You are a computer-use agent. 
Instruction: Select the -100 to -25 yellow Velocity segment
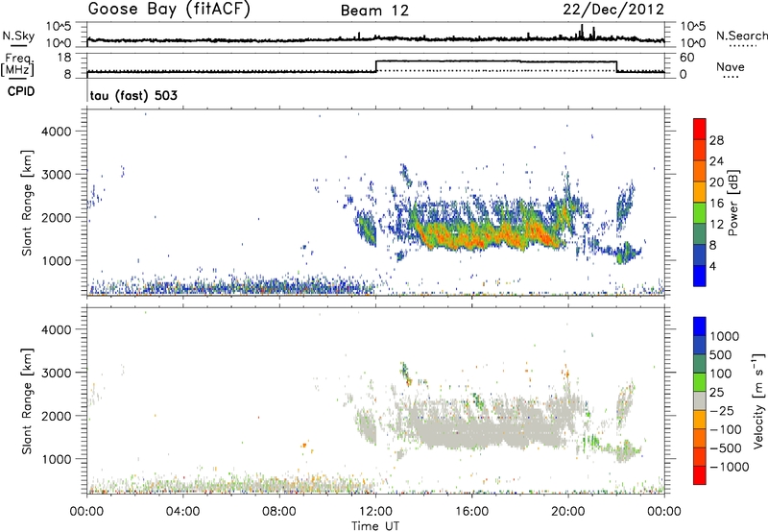700,420
